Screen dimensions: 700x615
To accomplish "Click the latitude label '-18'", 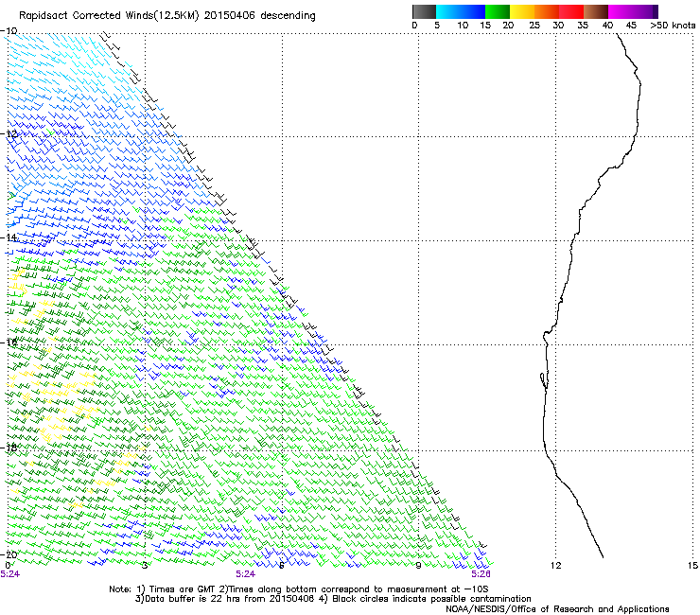I will (9, 448).
